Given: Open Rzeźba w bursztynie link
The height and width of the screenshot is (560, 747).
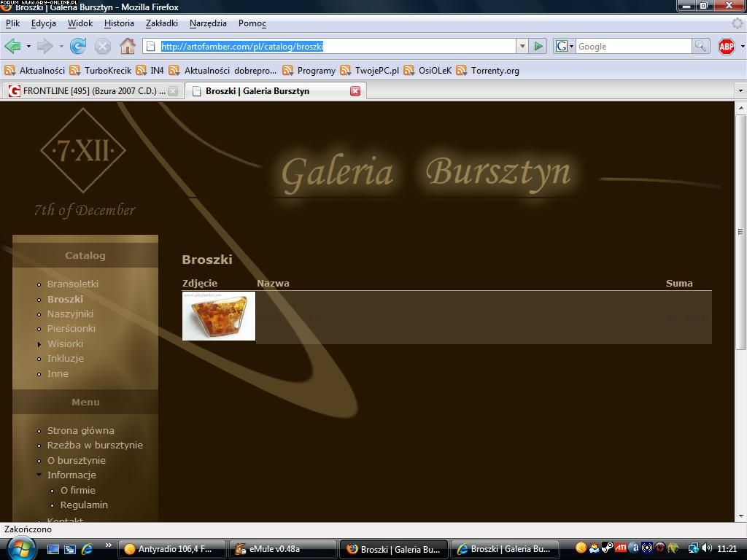Looking at the screenshot, I should [x=95, y=446].
